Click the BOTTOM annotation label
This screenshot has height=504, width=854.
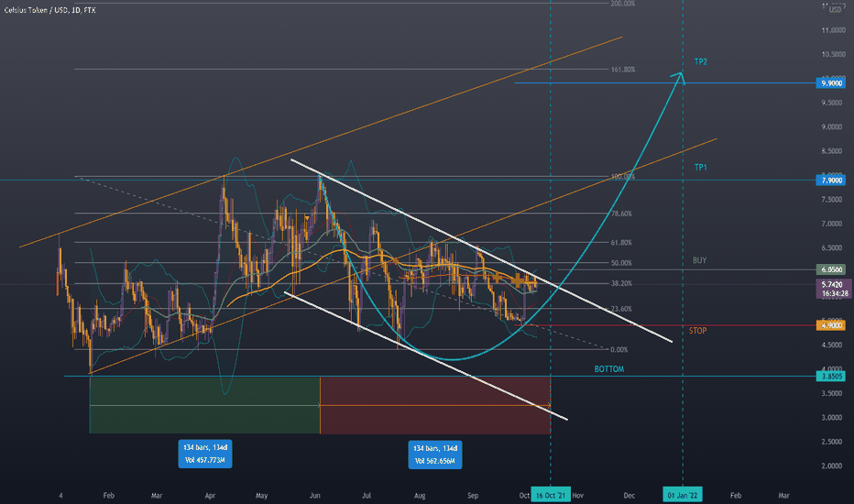click(x=609, y=369)
